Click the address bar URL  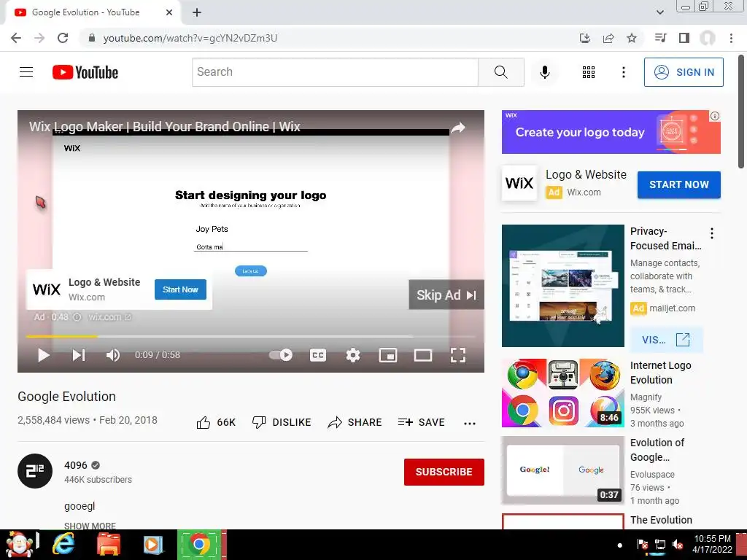(190, 38)
